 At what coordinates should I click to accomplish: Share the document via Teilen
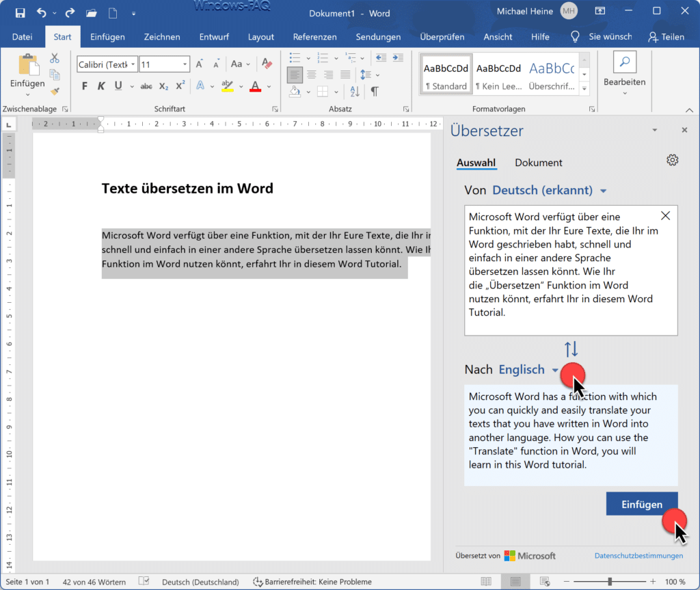pos(666,37)
